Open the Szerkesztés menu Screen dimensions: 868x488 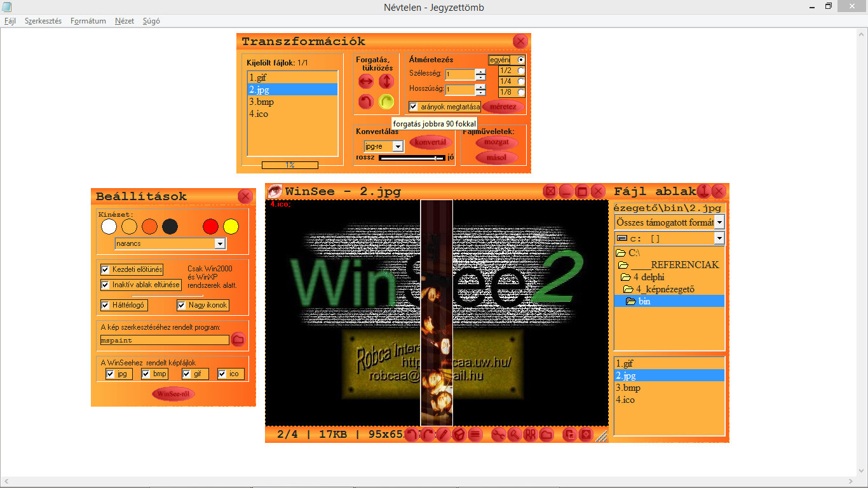(43, 21)
